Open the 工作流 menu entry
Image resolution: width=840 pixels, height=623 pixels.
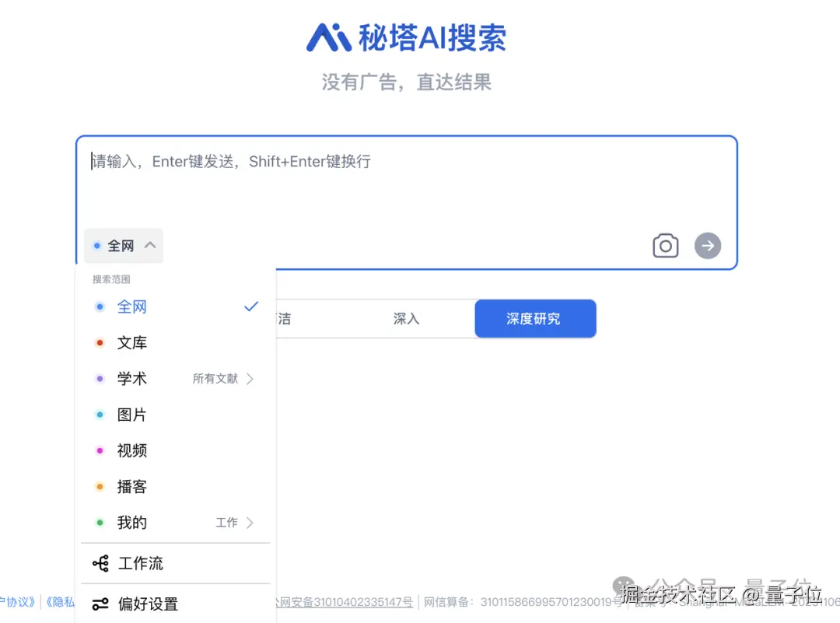point(176,563)
